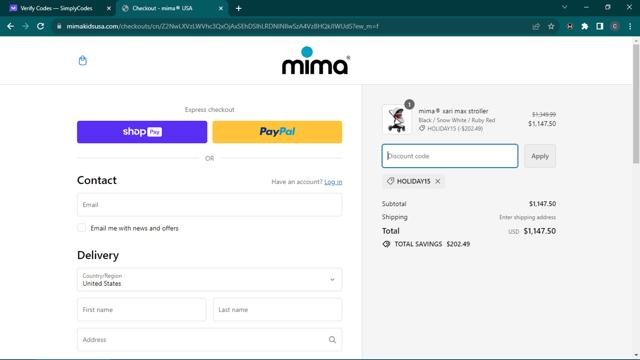Select the Checkout mima USA tab
Screen dimensions: 640x360
coord(162,8)
